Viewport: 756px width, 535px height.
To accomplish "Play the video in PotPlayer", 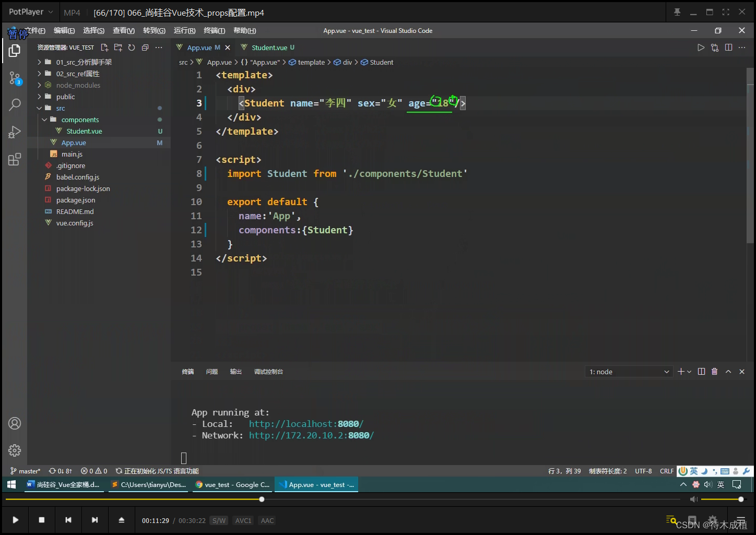I will (16, 520).
